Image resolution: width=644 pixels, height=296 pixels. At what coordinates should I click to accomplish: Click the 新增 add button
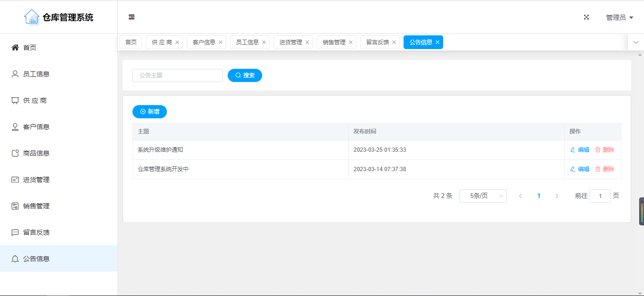[149, 112]
